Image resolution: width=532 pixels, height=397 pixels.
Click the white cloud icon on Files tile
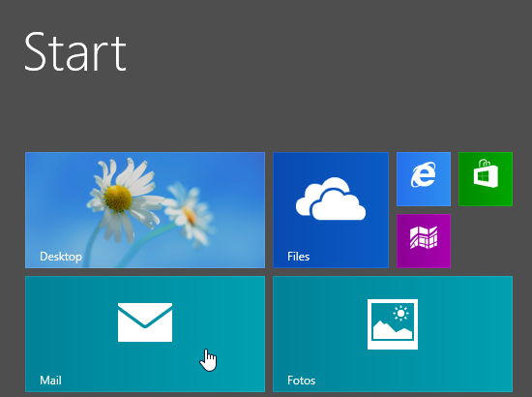pos(331,198)
